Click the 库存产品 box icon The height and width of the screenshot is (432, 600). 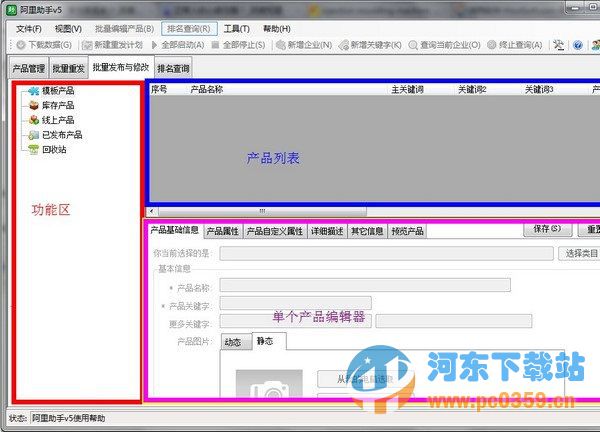click(34, 105)
